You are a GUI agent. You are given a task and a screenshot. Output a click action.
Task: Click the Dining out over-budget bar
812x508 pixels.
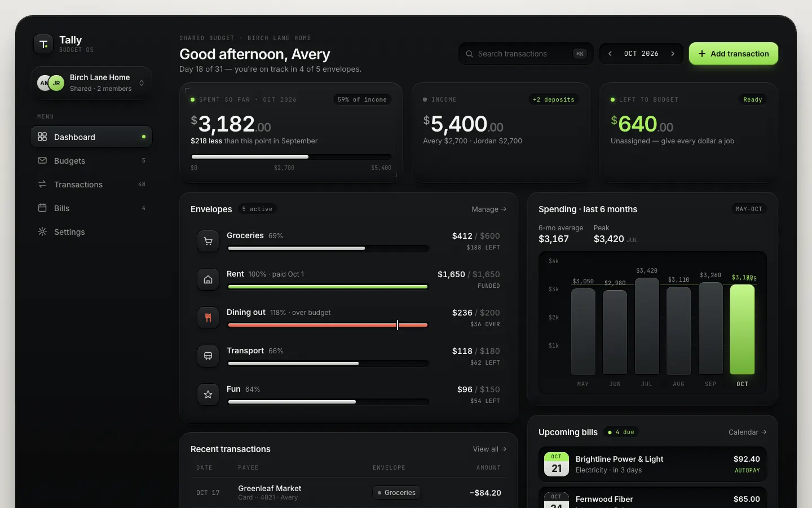(328, 325)
